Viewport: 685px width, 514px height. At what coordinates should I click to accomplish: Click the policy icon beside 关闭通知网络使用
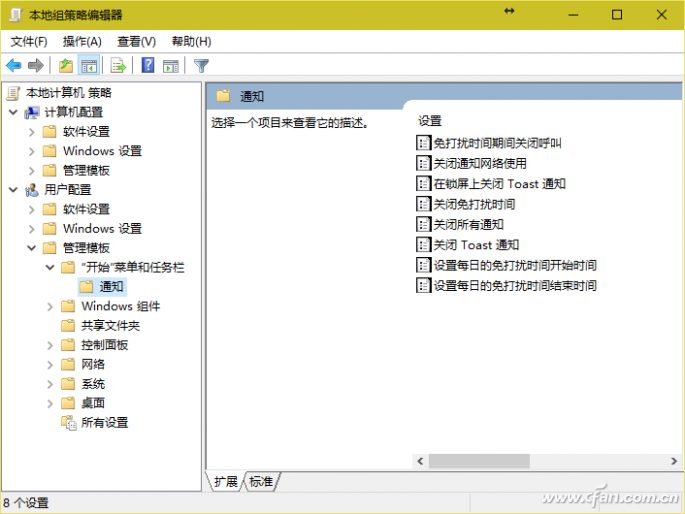pyautogui.click(x=423, y=163)
